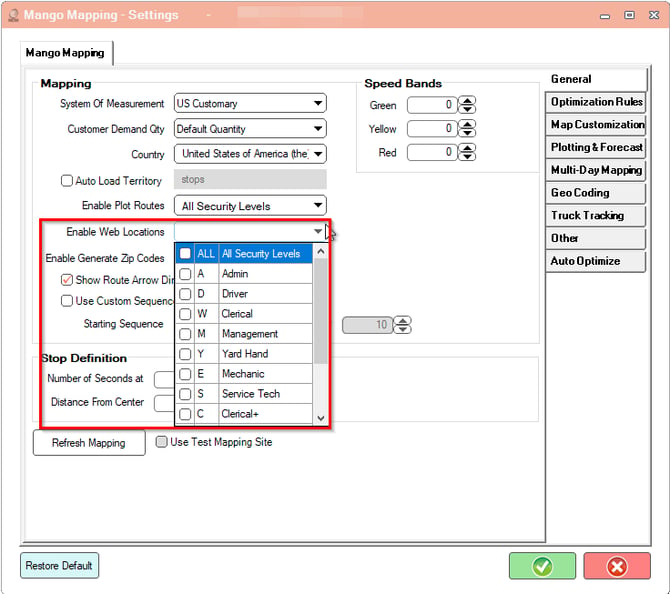Screen dimensions: 670x594
Task: Select the Management text in list
Action: (250, 334)
